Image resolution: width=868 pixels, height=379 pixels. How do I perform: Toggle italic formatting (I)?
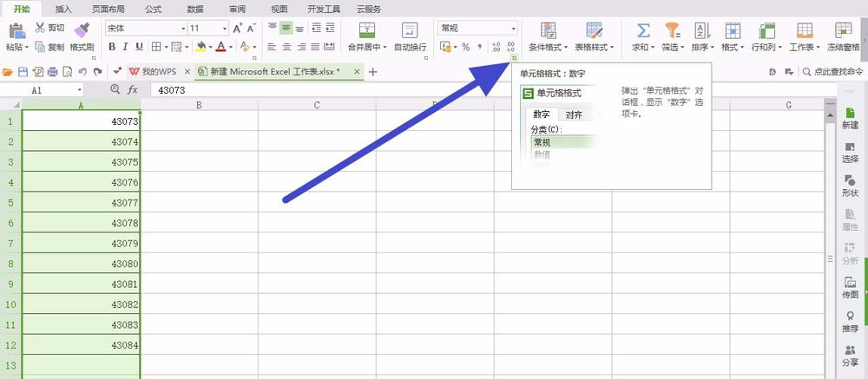tap(126, 47)
